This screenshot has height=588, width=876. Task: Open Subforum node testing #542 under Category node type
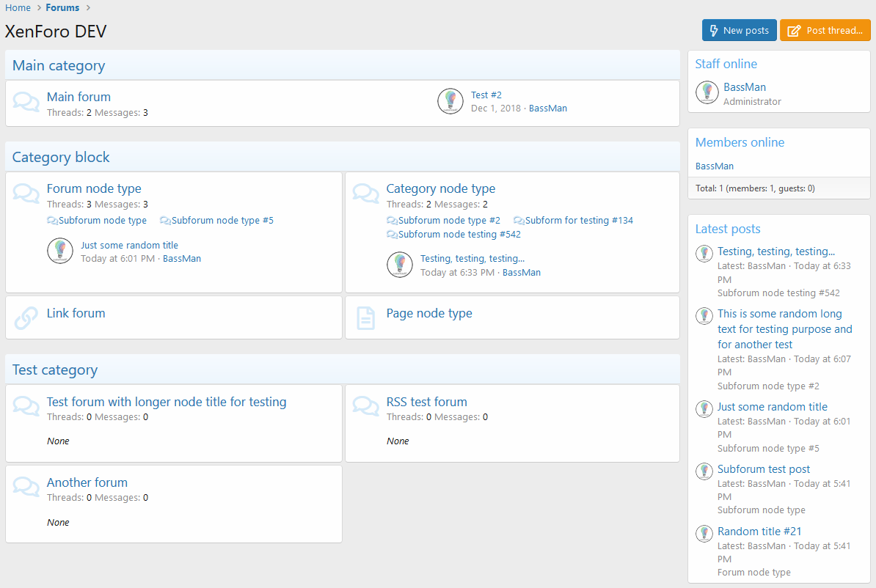459,235
